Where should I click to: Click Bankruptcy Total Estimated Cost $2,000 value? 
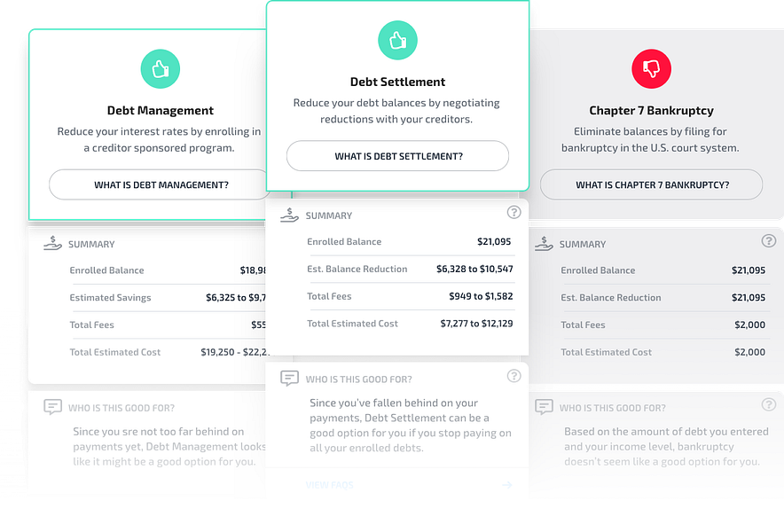750,352
